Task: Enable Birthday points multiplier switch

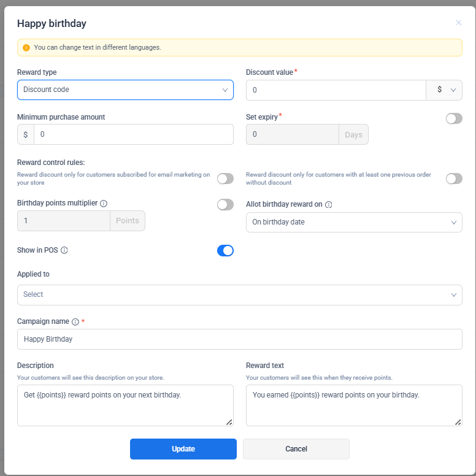Action: point(225,205)
